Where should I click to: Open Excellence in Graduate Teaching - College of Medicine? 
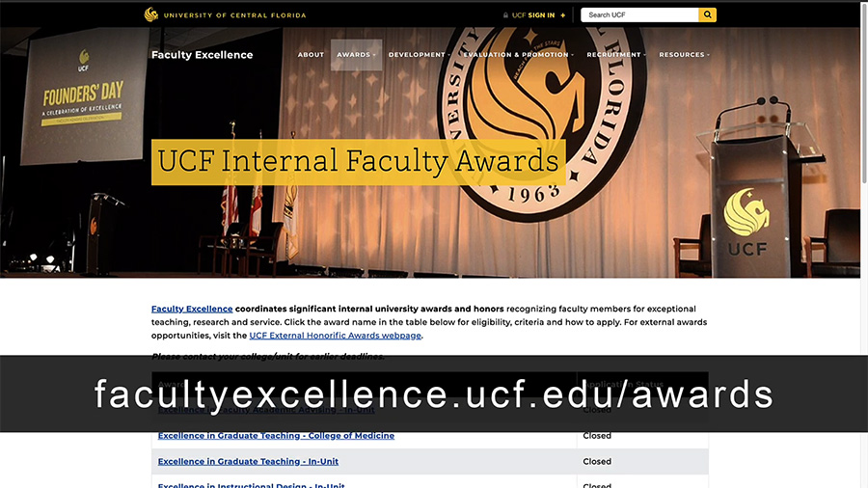[x=276, y=435]
